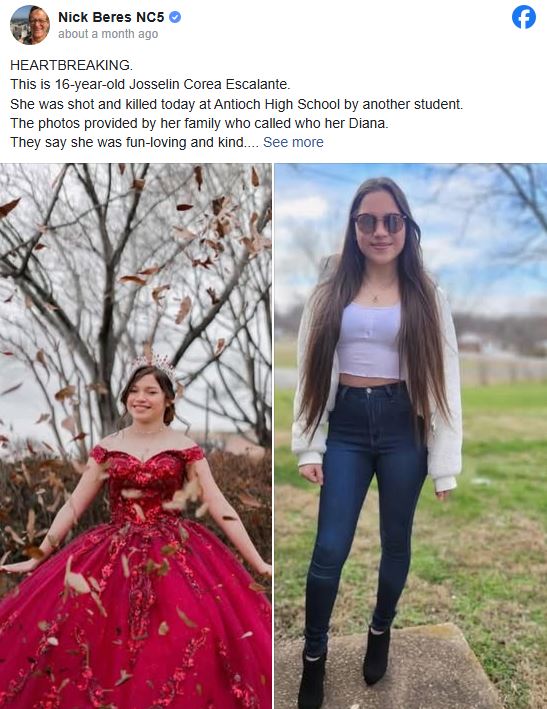Expand the post with See more
Screen dimensions: 547x709
(x=293, y=142)
